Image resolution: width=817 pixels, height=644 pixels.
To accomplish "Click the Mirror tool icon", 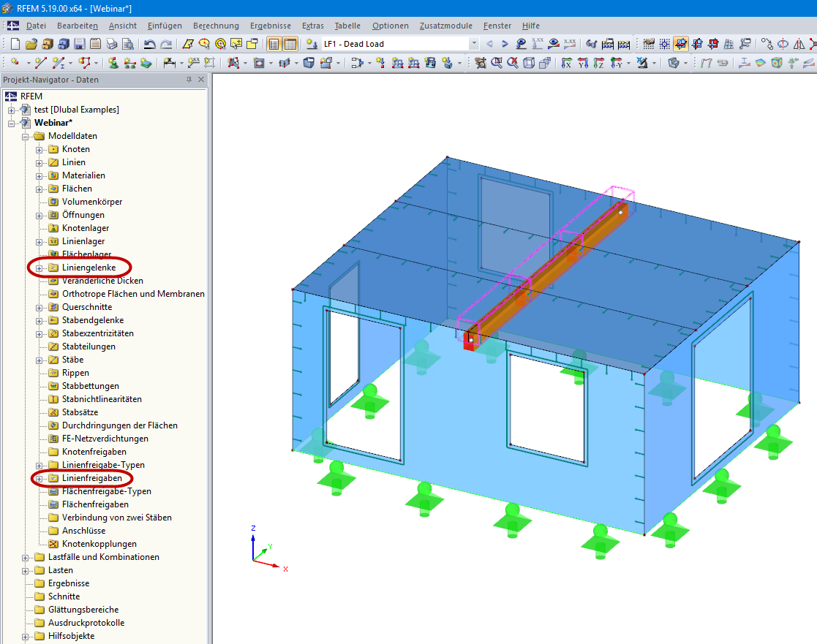I will 799,45.
